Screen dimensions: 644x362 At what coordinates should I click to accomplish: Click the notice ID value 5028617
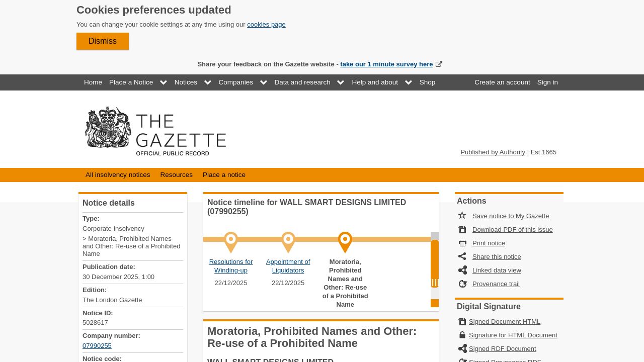(x=95, y=323)
